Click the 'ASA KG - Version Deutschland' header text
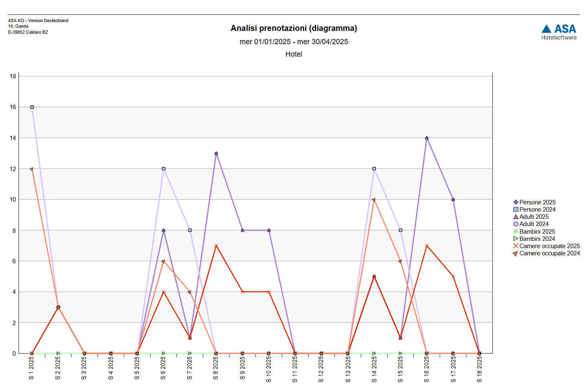 point(38,20)
